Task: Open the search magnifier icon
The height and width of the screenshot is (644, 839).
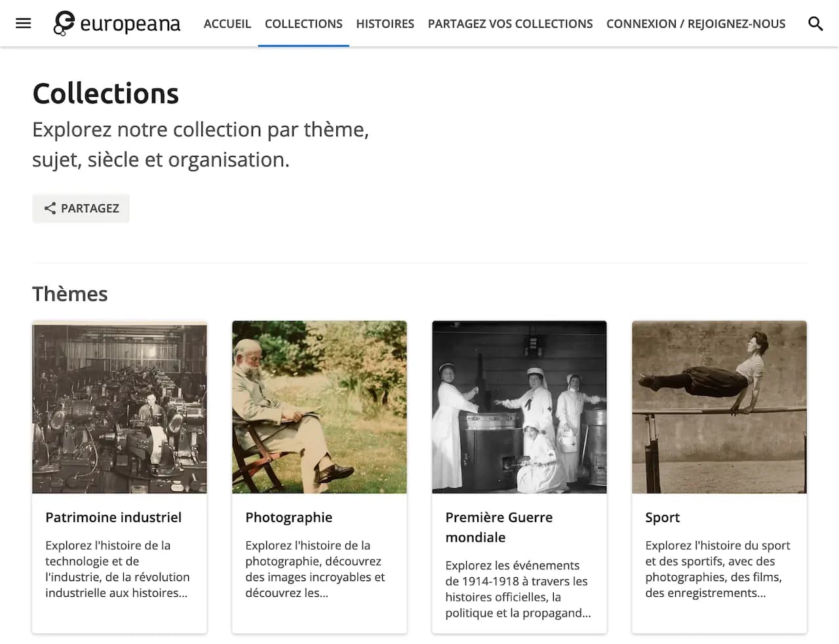Action: (x=815, y=23)
